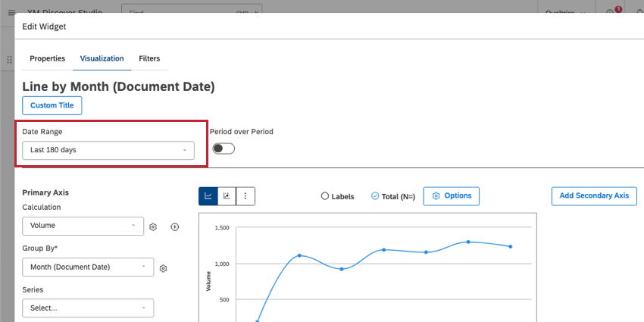Open Group By settings gear icon
Viewport: 644px width, 322px height.
[163, 267]
